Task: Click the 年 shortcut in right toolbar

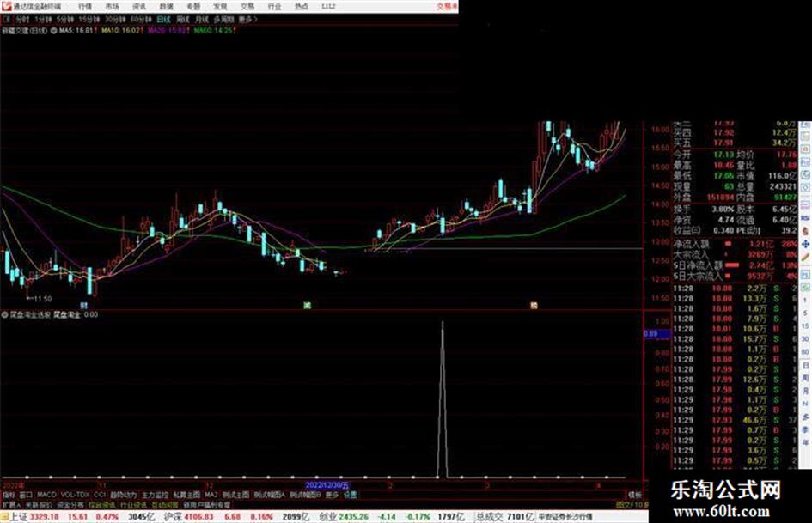Action: (x=805, y=443)
